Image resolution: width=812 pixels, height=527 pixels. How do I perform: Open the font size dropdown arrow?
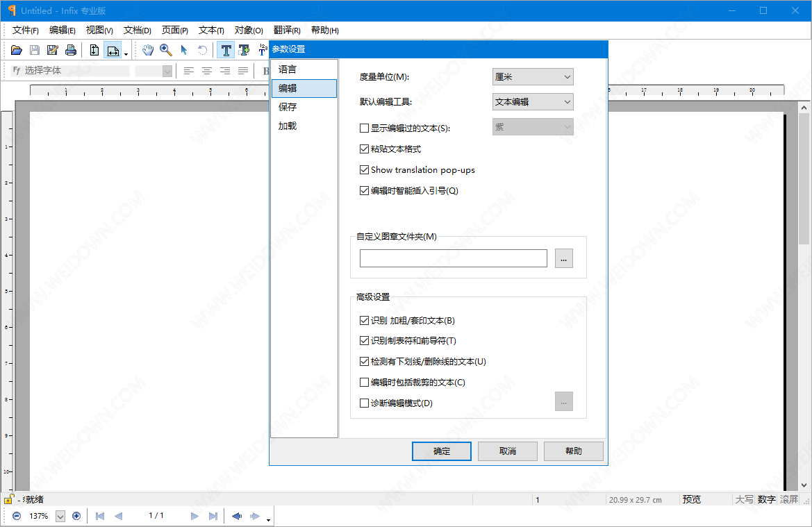tap(167, 71)
